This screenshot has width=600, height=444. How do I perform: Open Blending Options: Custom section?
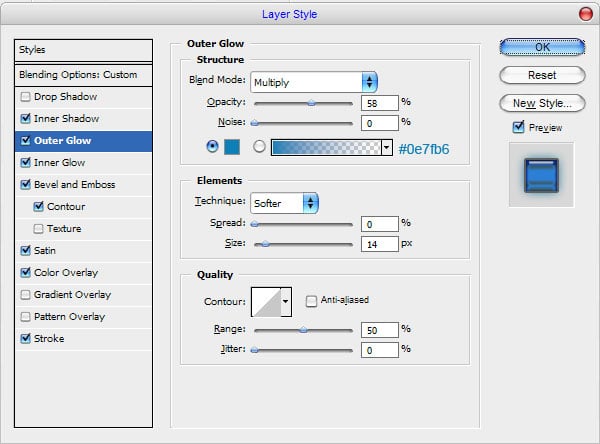tap(78, 75)
